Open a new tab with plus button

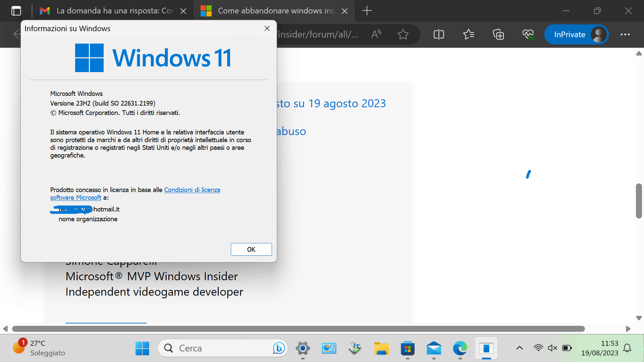(x=367, y=11)
